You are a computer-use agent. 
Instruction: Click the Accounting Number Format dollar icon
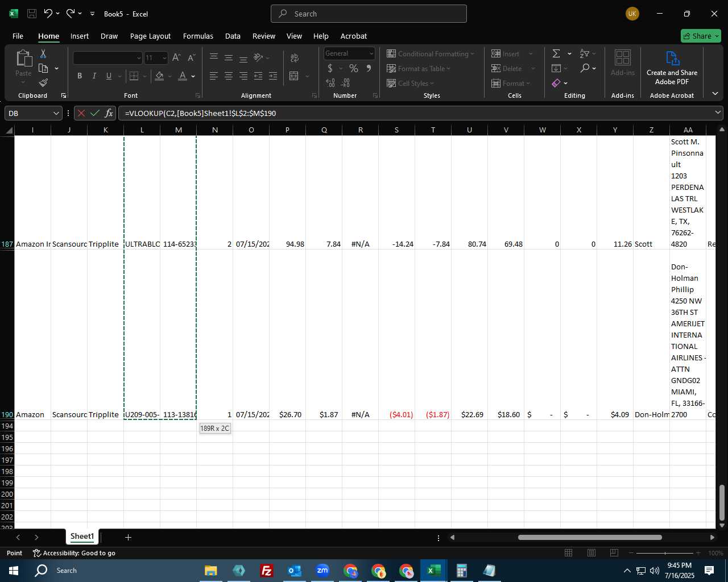(x=330, y=68)
